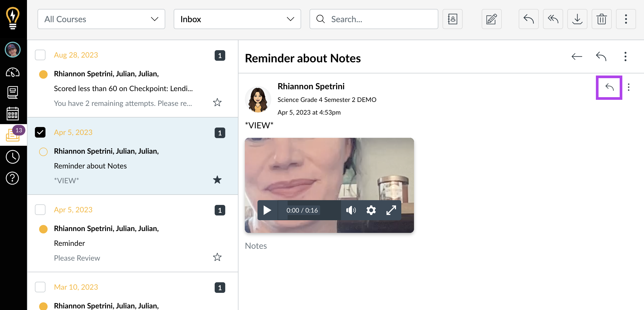Select the Mar 10, 2023 conversation checkbox

40,287
